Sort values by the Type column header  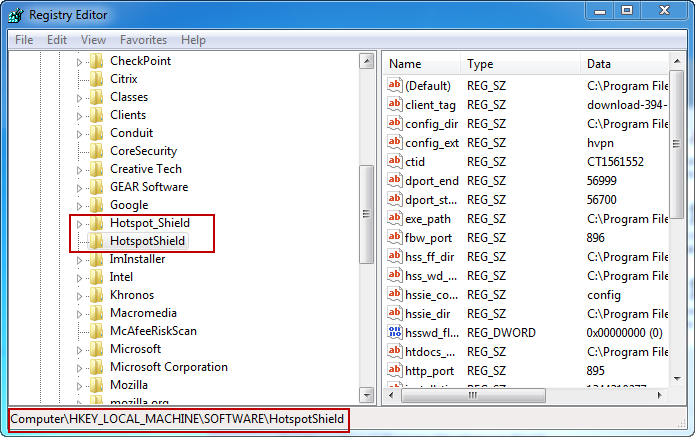click(520, 64)
